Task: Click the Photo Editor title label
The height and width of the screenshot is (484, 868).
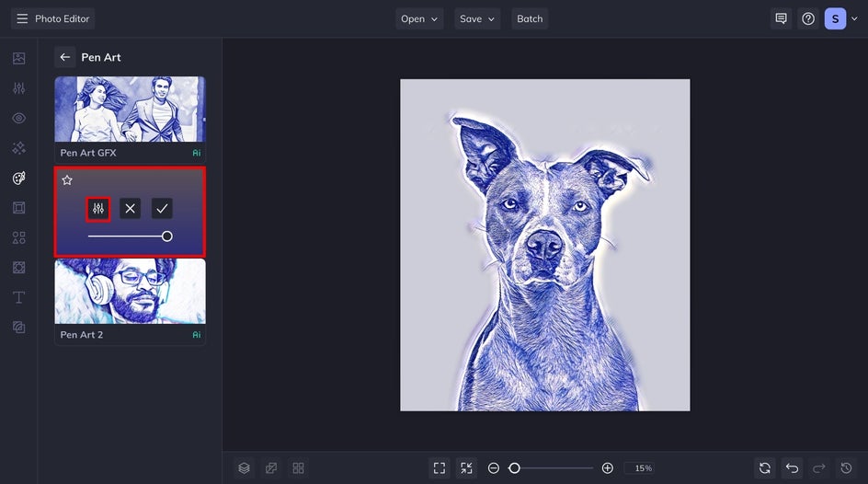Action: pyautogui.click(x=62, y=18)
